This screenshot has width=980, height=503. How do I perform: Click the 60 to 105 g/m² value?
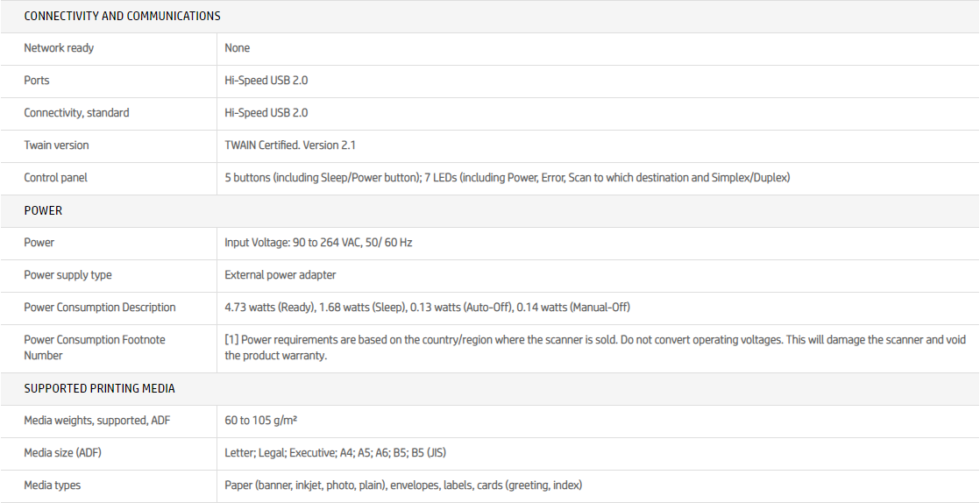(x=260, y=421)
